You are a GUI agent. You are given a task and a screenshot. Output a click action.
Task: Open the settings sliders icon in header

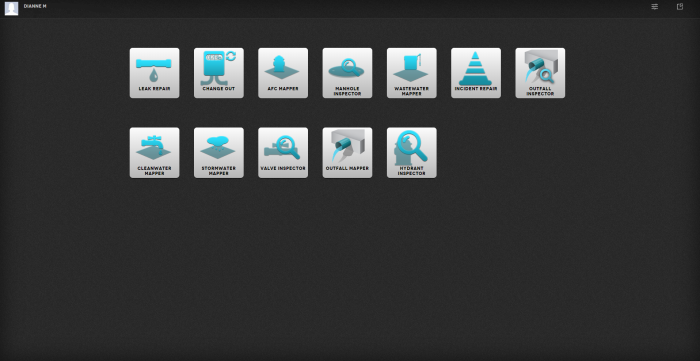pos(654,7)
